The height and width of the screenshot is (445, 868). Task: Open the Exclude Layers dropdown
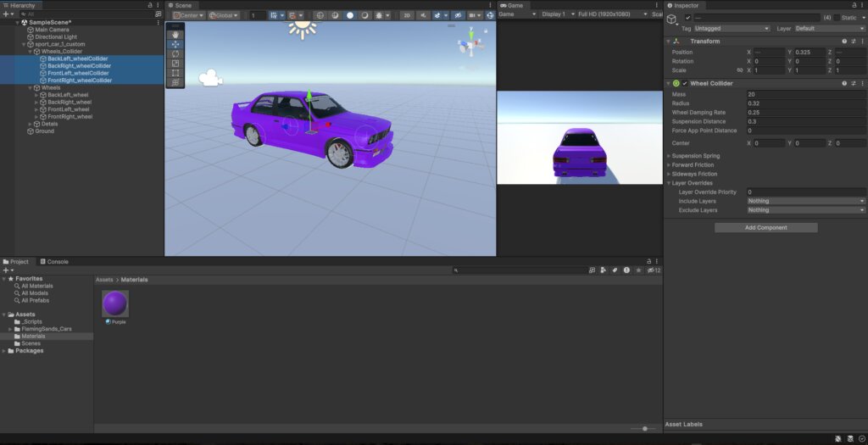coord(805,209)
